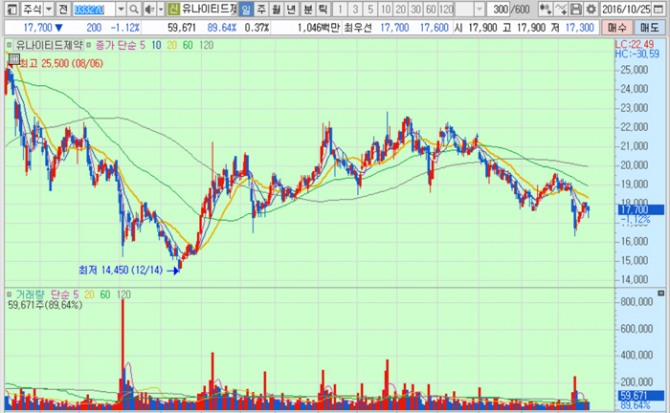Click the blue 10-day moving average legend
670x413 pixels.
[156, 45]
